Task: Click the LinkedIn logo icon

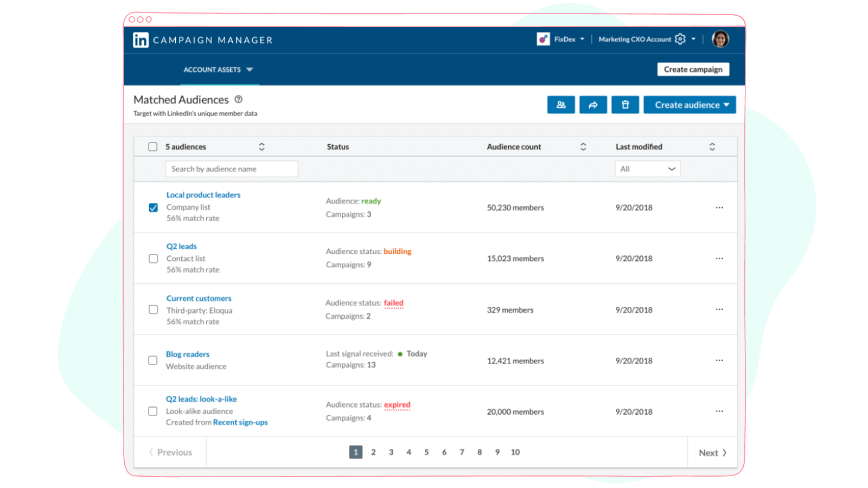Action: point(140,40)
